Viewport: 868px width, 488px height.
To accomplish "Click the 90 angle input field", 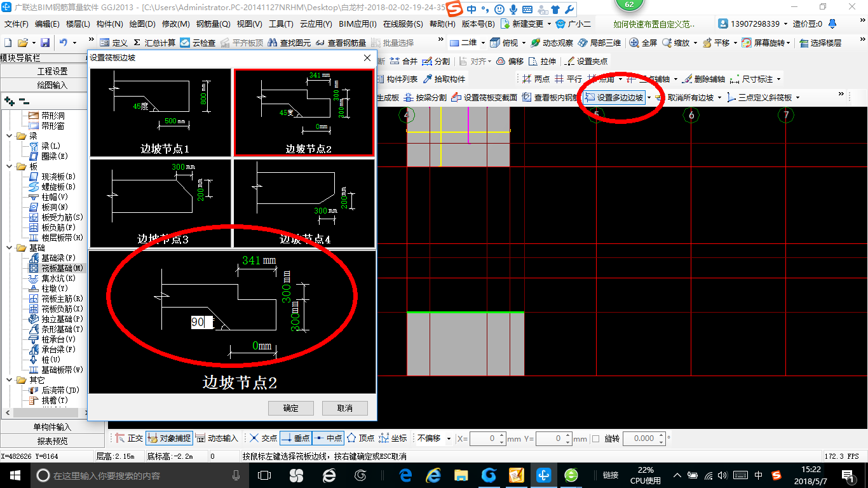I will tap(202, 322).
